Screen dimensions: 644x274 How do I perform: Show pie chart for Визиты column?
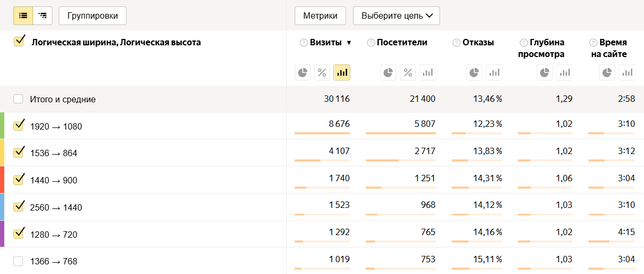303,72
